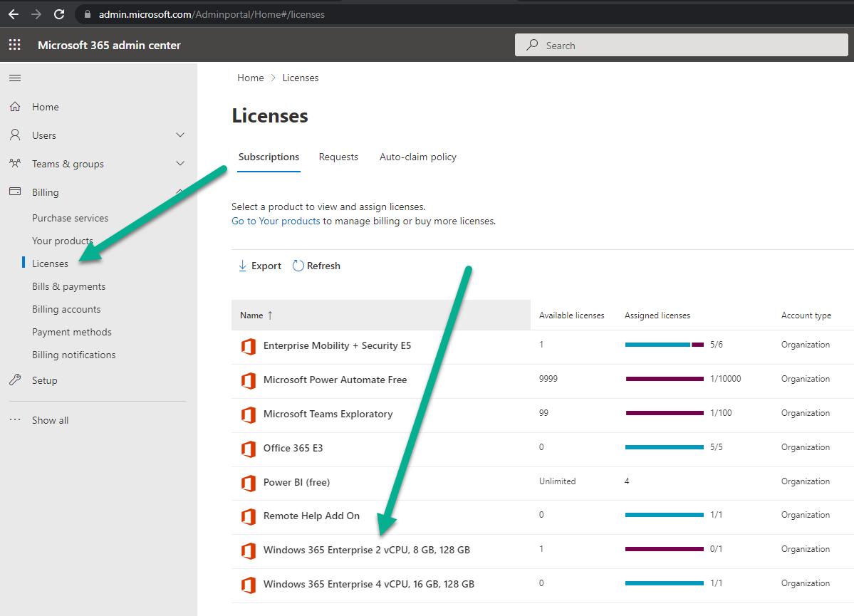Click the Name column sort arrow
Viewport: 854px width, 616px height.
click(x=270, y=315)
